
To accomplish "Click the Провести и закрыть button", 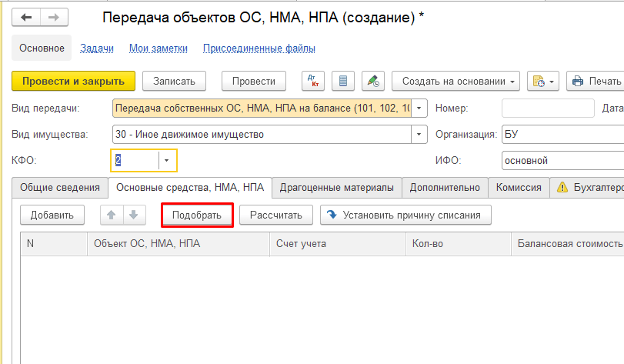I will (x=73, y=81).
